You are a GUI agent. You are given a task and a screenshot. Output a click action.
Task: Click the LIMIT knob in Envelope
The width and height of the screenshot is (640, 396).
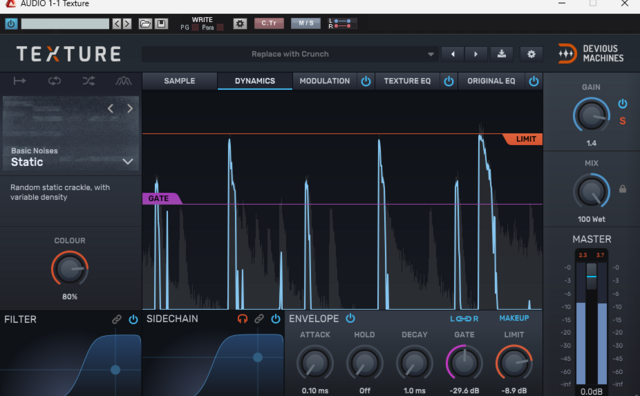point(514,363)
